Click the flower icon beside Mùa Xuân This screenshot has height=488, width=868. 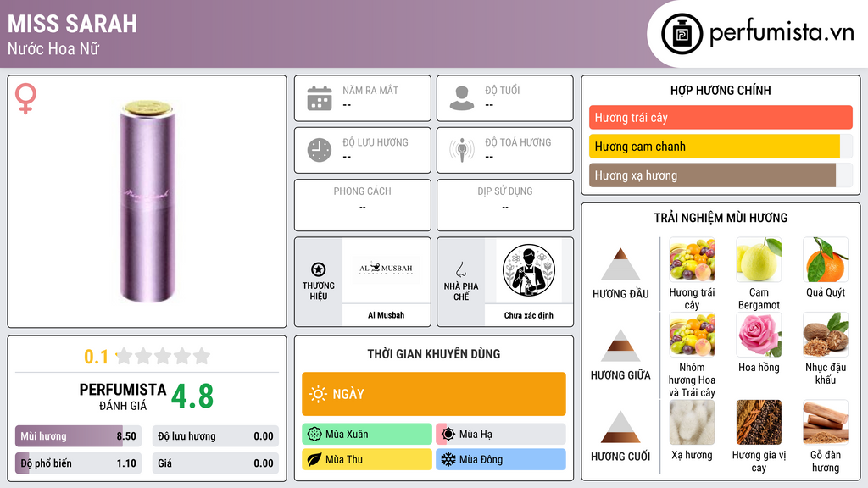click(x=314, y=435)
